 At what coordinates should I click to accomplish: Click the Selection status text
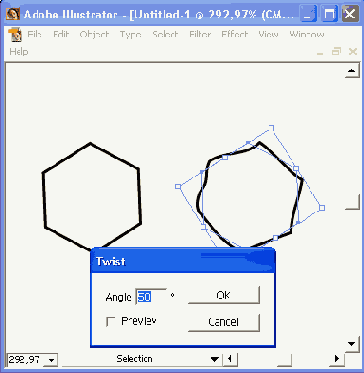(x=134, y=359)
